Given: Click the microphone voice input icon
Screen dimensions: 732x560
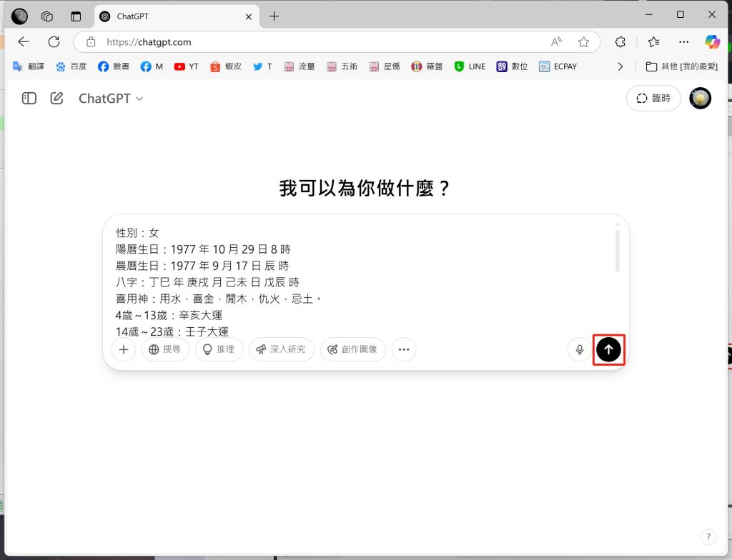Looking at the screenshot, I should tap(580, 349).
